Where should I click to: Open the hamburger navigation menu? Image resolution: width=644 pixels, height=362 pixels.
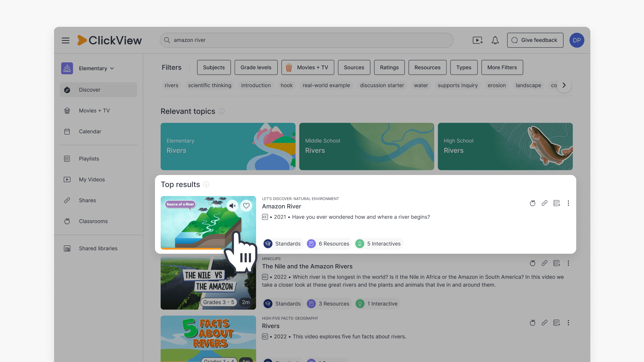(65, 40)
